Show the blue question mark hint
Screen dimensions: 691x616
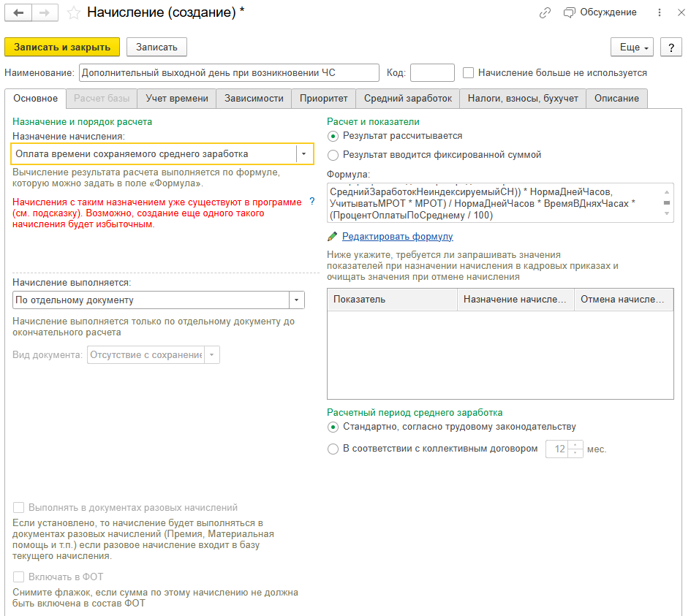(312, 202)
